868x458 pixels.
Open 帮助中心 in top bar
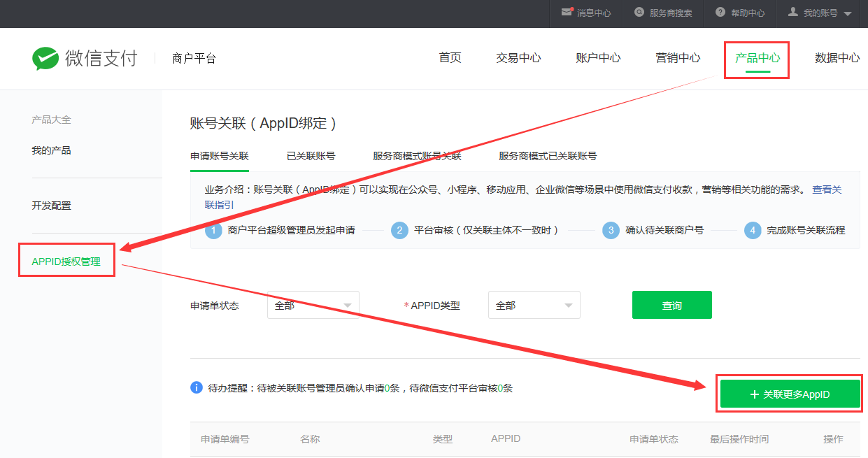(x=748, y=13)
